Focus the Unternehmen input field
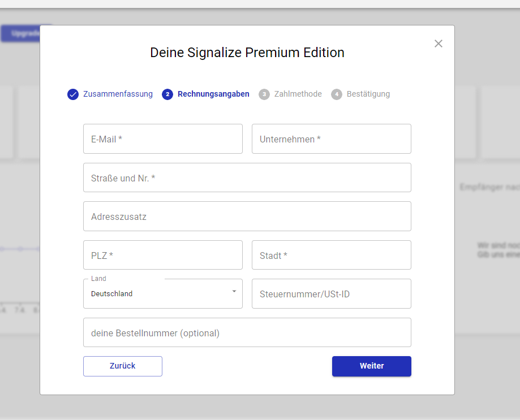Viewport: 520px width, 420px height. click(332, 139)
